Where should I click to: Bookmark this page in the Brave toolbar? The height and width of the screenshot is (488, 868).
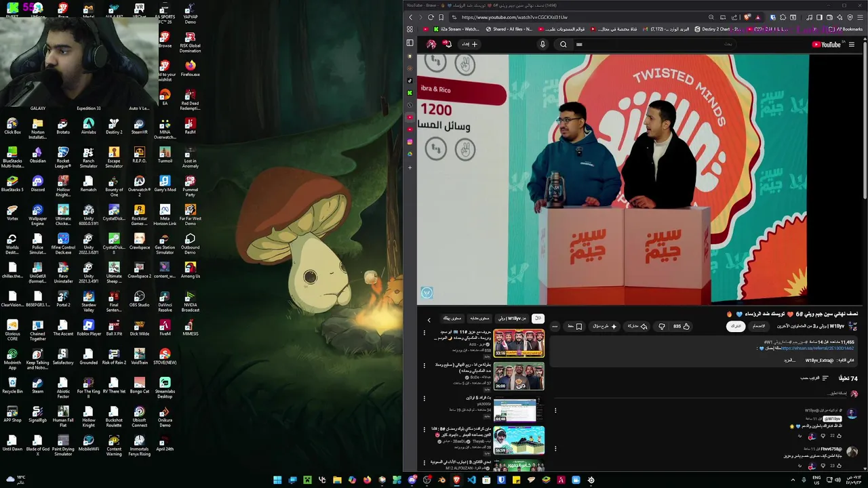(441, 17)
